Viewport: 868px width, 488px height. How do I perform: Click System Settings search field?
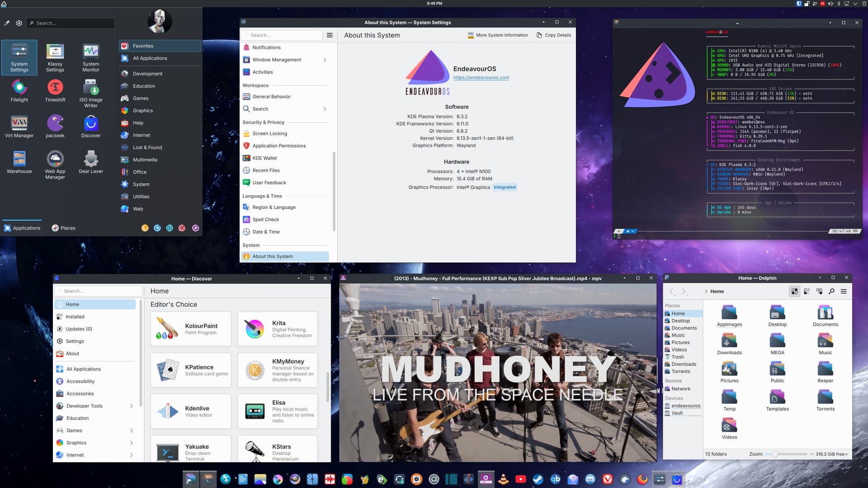[282, 35]
